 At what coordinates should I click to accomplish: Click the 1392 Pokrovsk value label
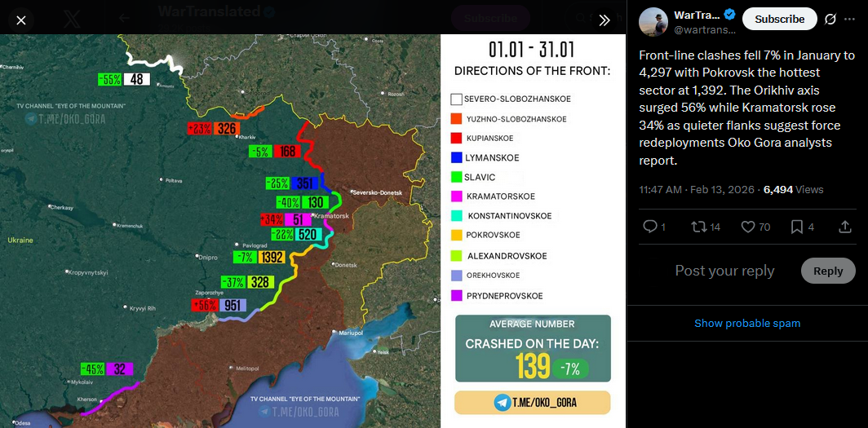(271, 257)
